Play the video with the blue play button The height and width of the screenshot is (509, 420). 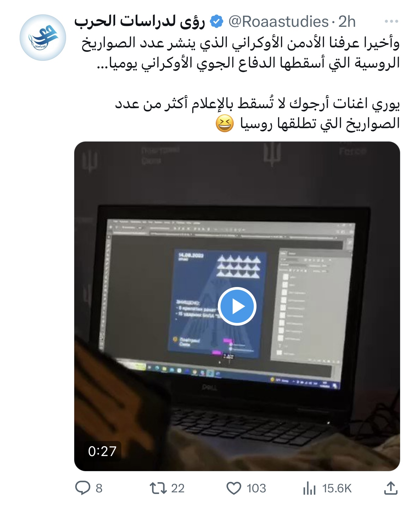tap(237, 306)
